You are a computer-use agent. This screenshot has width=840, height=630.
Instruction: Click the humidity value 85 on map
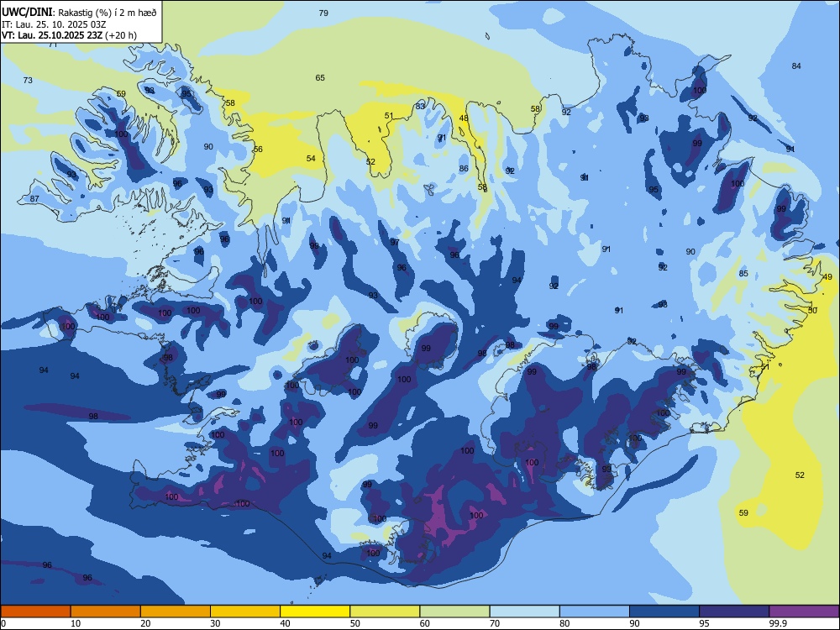coord(743,274)
